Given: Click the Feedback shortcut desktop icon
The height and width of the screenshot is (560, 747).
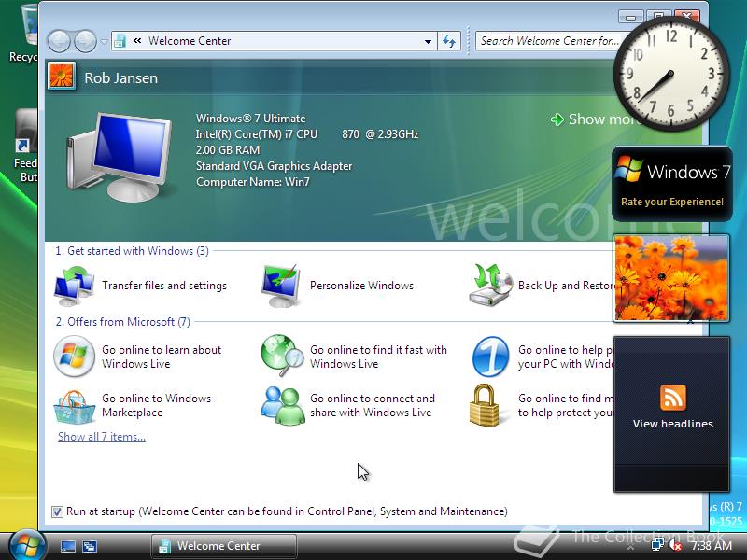Looking at the screenshot, I should click(x=25, y=147).
